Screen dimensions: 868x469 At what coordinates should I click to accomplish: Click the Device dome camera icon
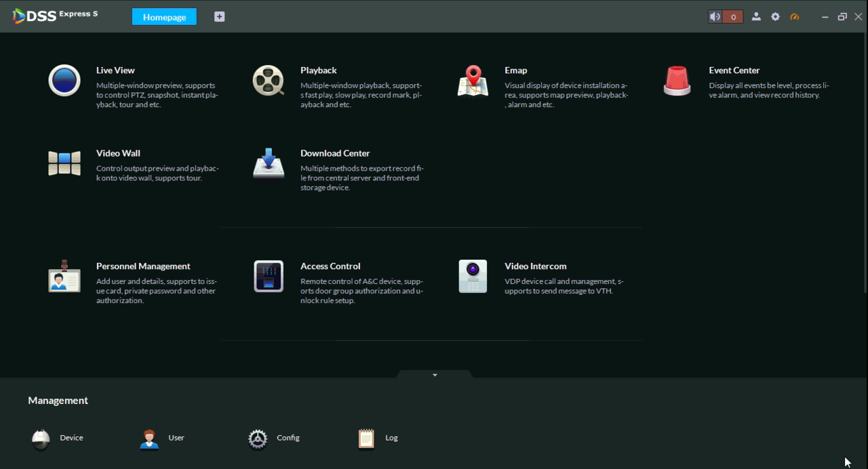tap(41, 439)
